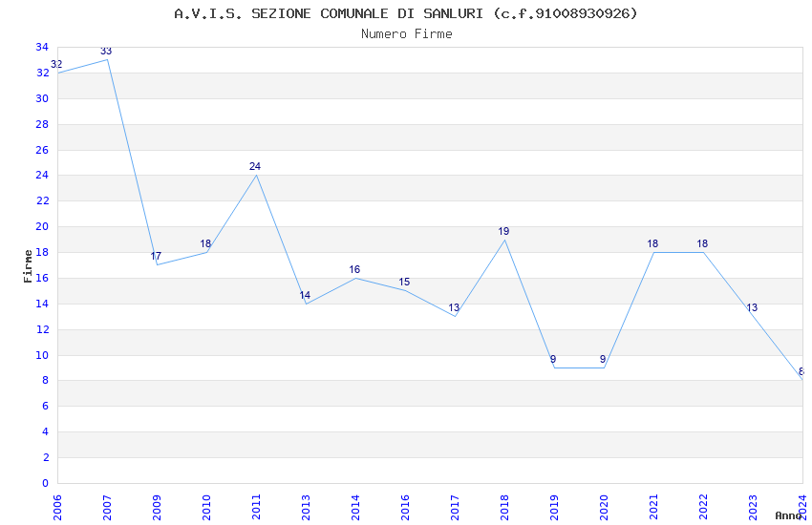This screenshot has height=525, width=812.
Task: Click data value 17 at the 2009 point
Action: click(156, 256)
